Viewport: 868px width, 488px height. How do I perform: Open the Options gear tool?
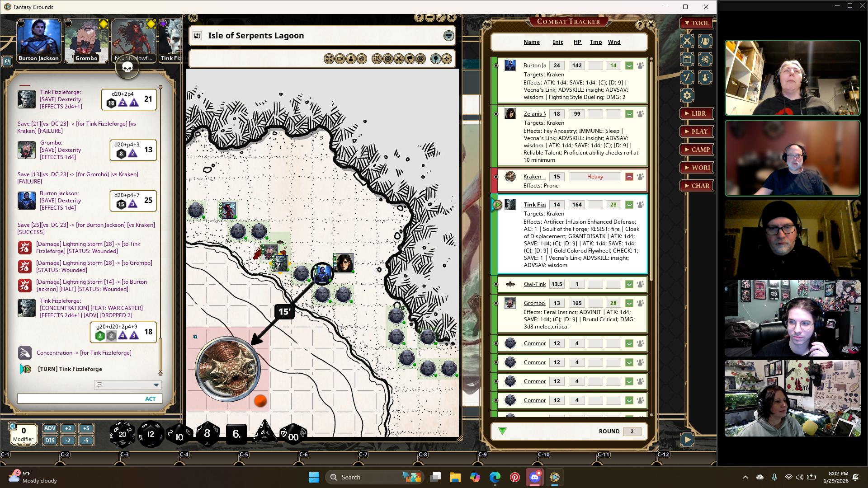pos(687,95)
